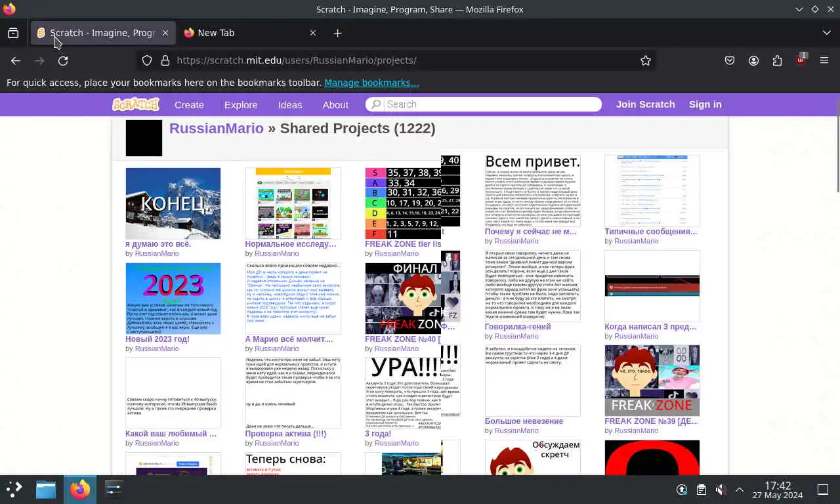The image size is (840, 504).
Task: Expand the hidden system tray arrow
Action: point(740,490)
